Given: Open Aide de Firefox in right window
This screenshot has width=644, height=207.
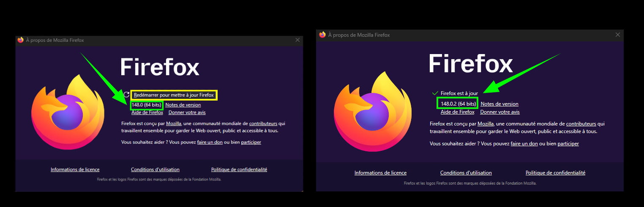Looking at the screenshot, I should pos(457,112).
